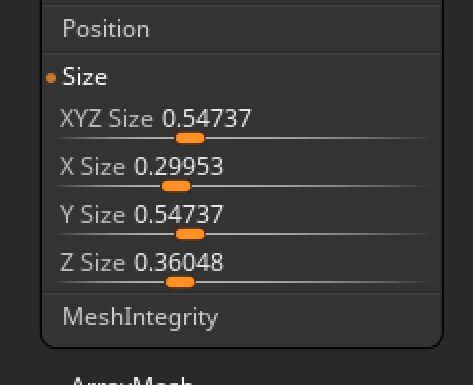
Task: Click the X Size label text
Action: pos(93,166)
